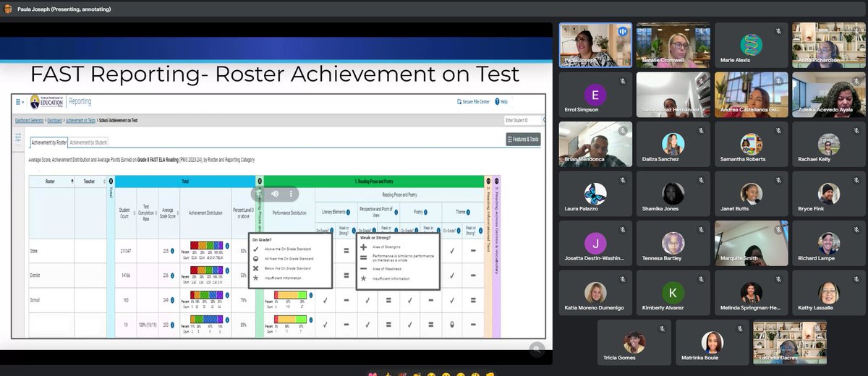This screenshot has width=868, height=376.
Task: Click Kathy Lassalle's profile avatar
Action: click(828, 293)
